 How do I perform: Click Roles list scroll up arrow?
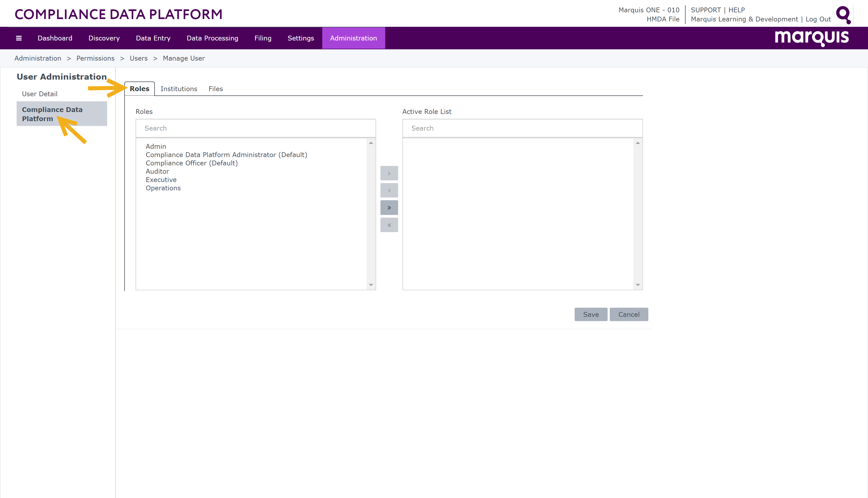[371, 143]
